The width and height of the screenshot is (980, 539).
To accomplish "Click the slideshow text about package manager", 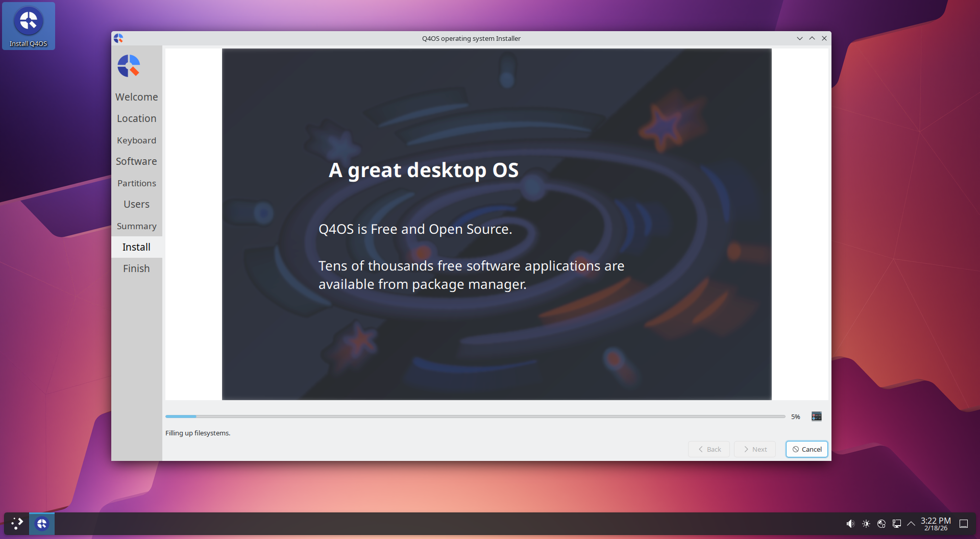I will [471, 275].
